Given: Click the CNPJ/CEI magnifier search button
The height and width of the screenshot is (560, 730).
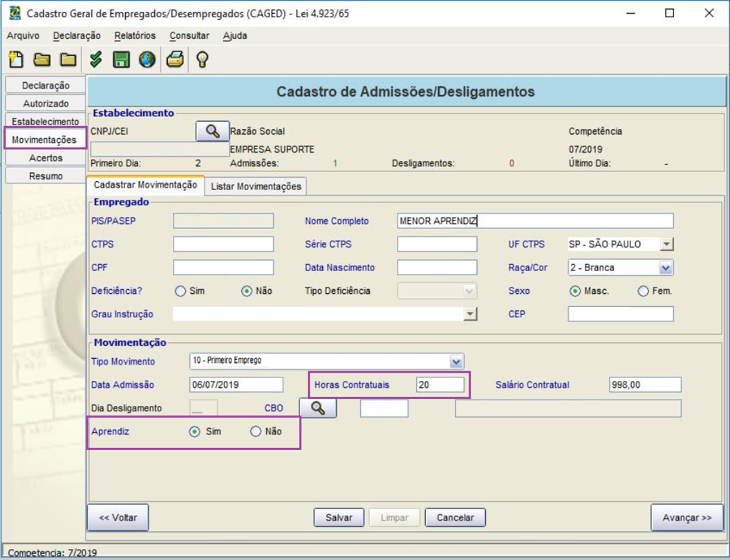Looking at the screenshot, I should tap(212, 131).
